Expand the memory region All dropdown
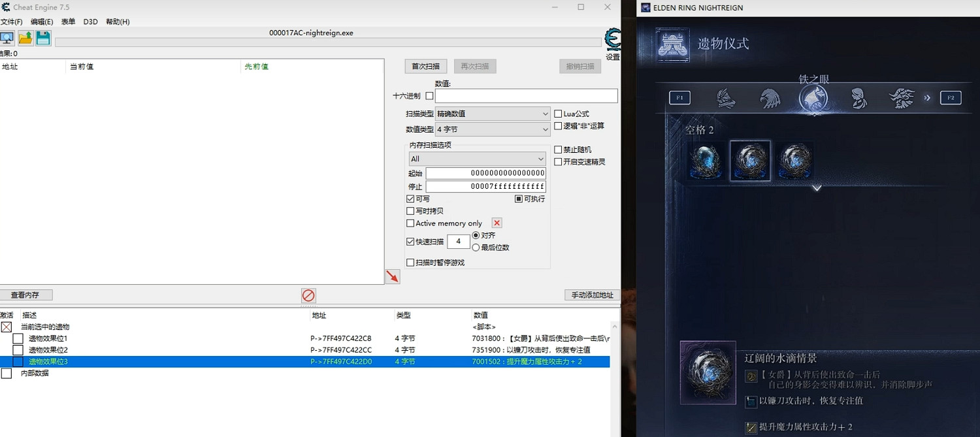The height and width of the screenshot is (437, 980). pos(477,159)
